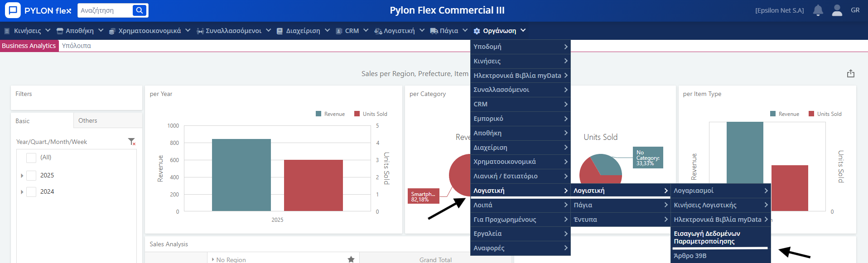Open the Λογιστική top menu

399,31
